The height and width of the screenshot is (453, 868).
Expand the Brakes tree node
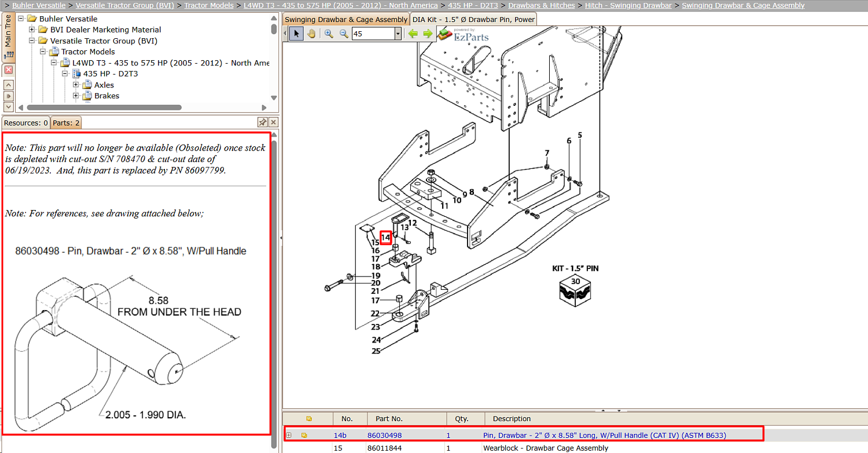pyautogui.click(x=76, y=96)
